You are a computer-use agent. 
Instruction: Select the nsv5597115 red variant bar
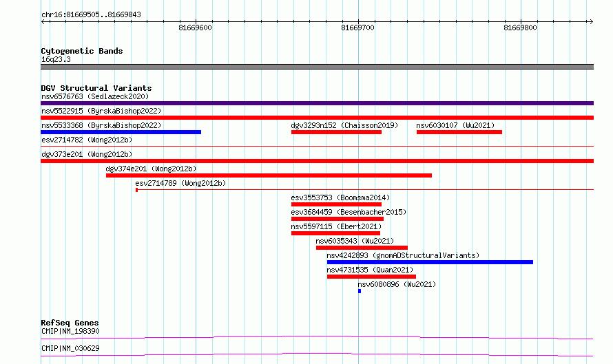tap(336, 233)
